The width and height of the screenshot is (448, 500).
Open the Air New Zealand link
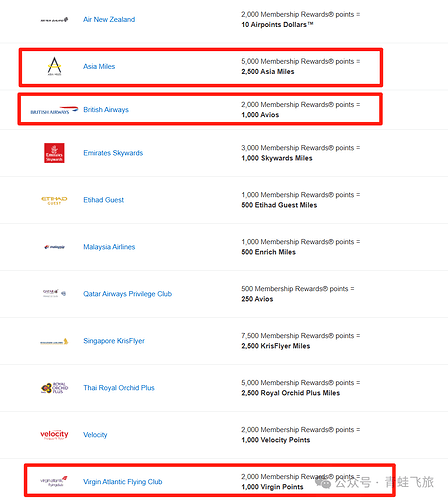(109, 19)
